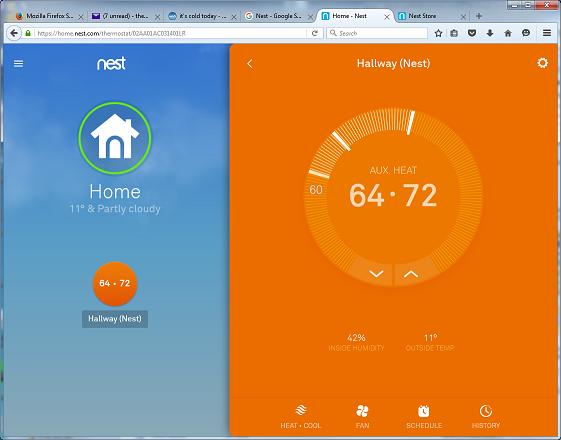Screen dimensions: 561x440
Task: Open the chat smiley toolbar icon
Action: click(526, 33)
